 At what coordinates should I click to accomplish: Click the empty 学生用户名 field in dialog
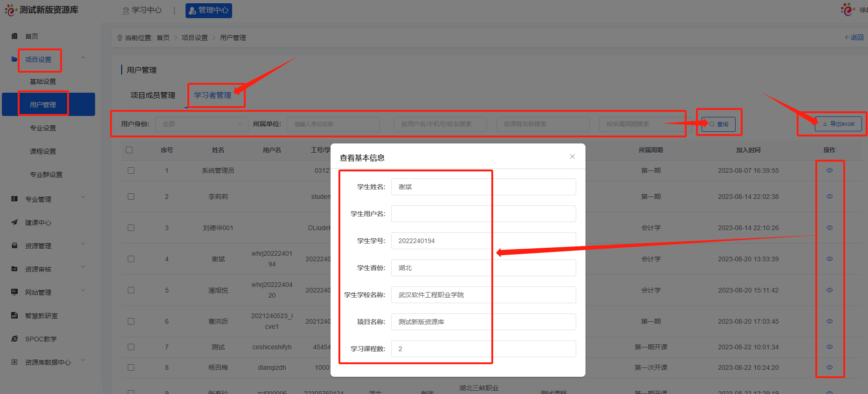pos(483,214)
